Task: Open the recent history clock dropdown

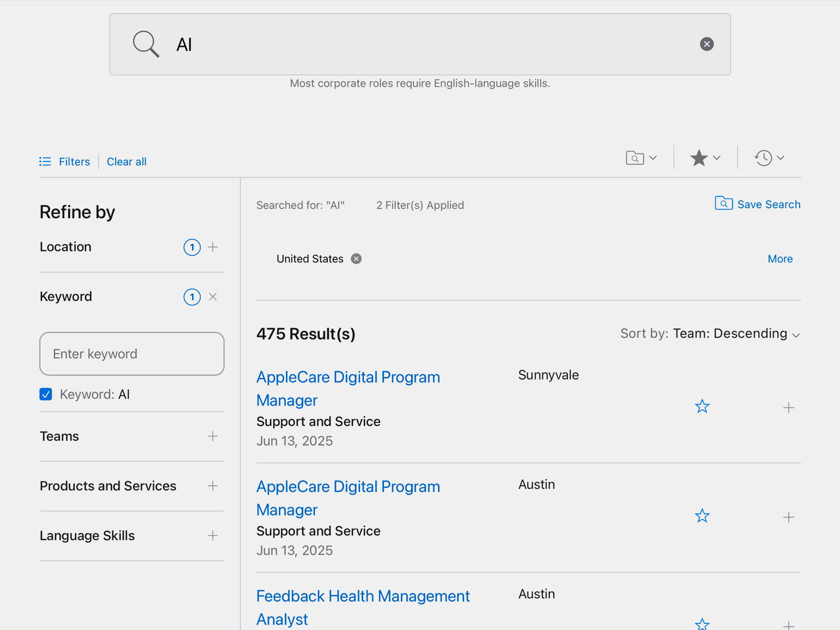Action: [x=769, y=158]
